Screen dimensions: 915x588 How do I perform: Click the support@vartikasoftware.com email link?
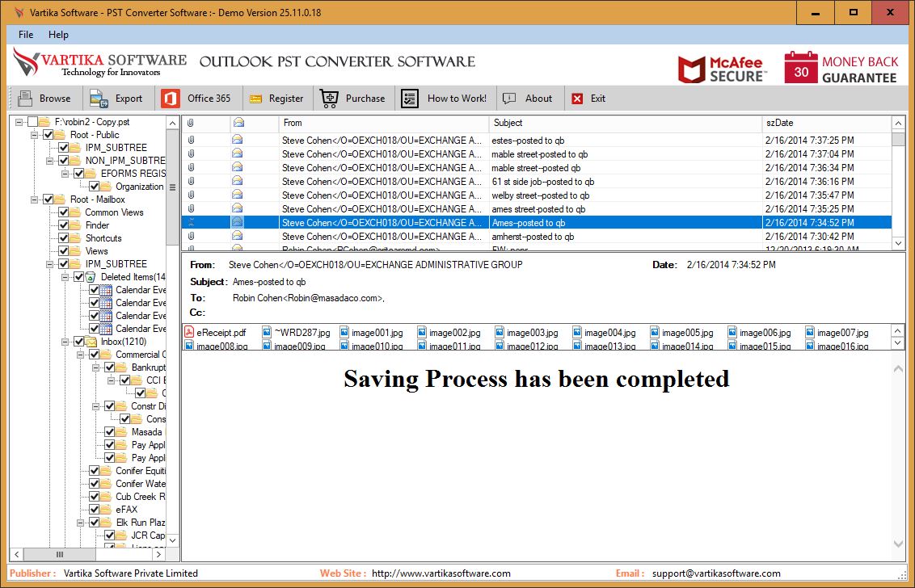click(x=717, y=573)
